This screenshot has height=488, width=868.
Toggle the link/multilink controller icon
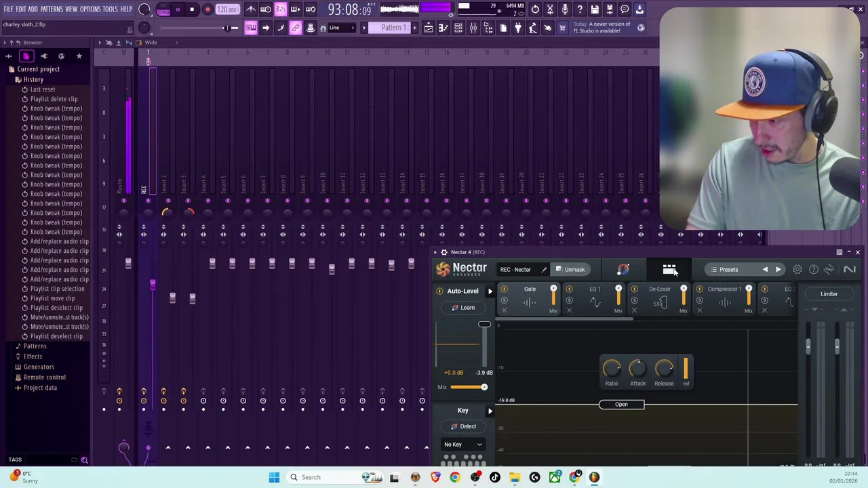(296, 28)
